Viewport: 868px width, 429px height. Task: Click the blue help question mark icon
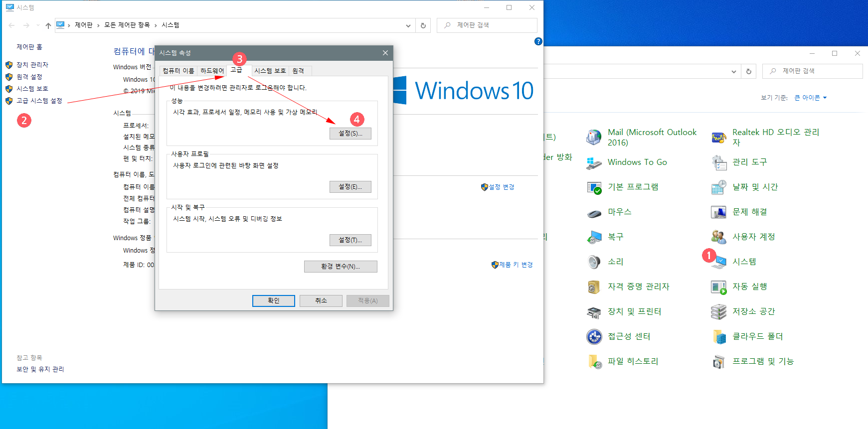(538, 41)
